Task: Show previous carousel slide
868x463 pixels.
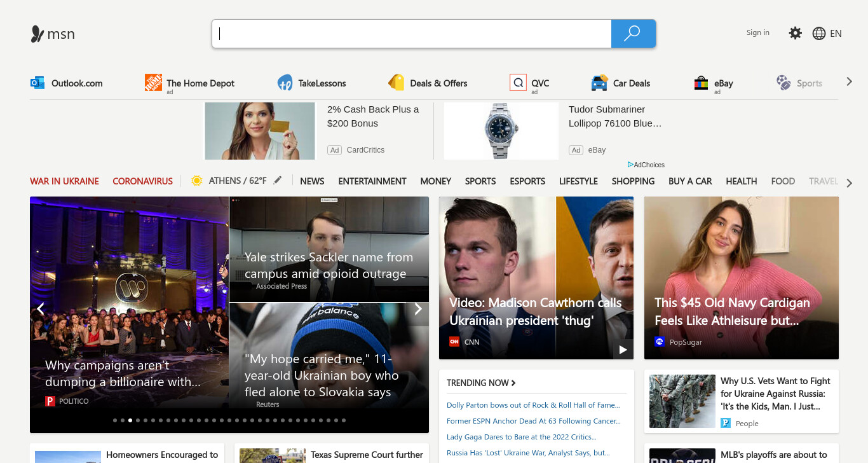Action: tap(41, 309)
